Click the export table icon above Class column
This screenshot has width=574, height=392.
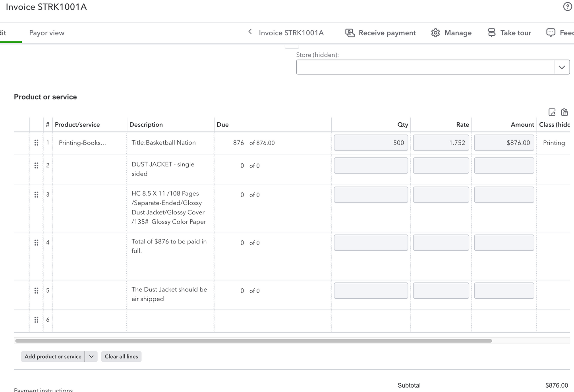[x=552, y=112]
